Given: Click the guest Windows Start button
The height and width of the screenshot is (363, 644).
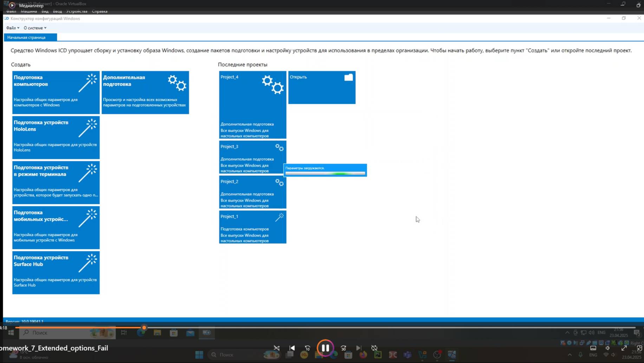Looking at the screenshot, I should (11, 333).
